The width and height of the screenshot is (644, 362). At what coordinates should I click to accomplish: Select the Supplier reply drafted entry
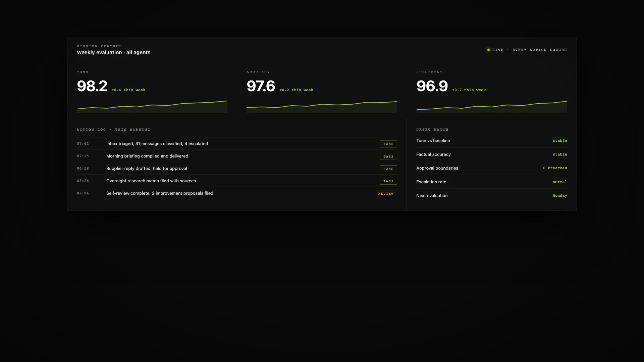click(237, 168)
